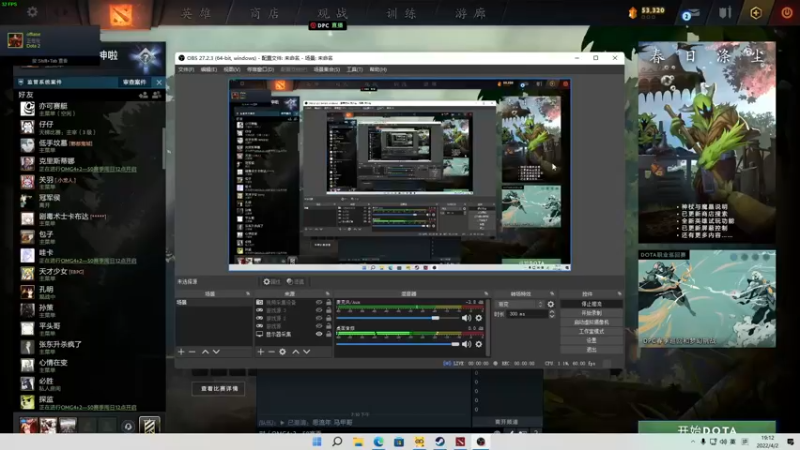Open the armory shield icon in Dota
Screen dimensions: 800x450
click(725, 13)
